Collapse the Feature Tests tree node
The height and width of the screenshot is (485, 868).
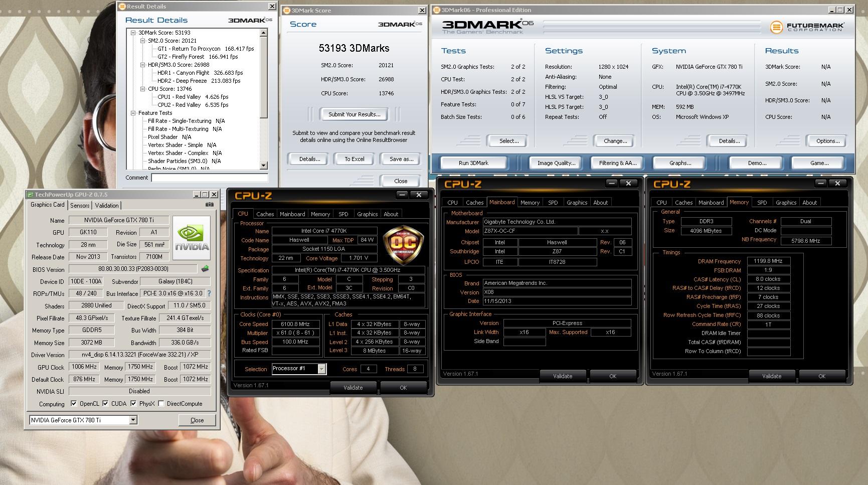coord(133,113)
